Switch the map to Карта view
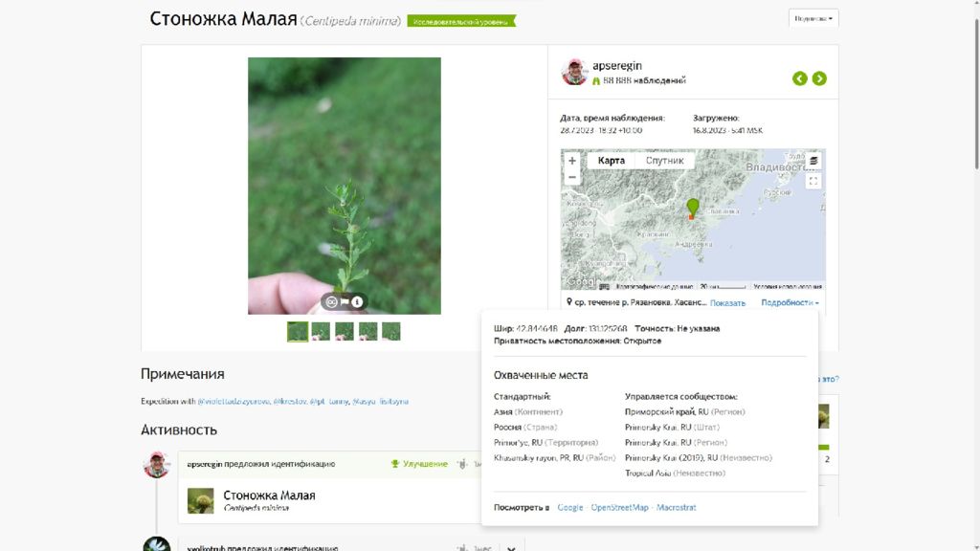980x551 pixels. tap(612, 161)
